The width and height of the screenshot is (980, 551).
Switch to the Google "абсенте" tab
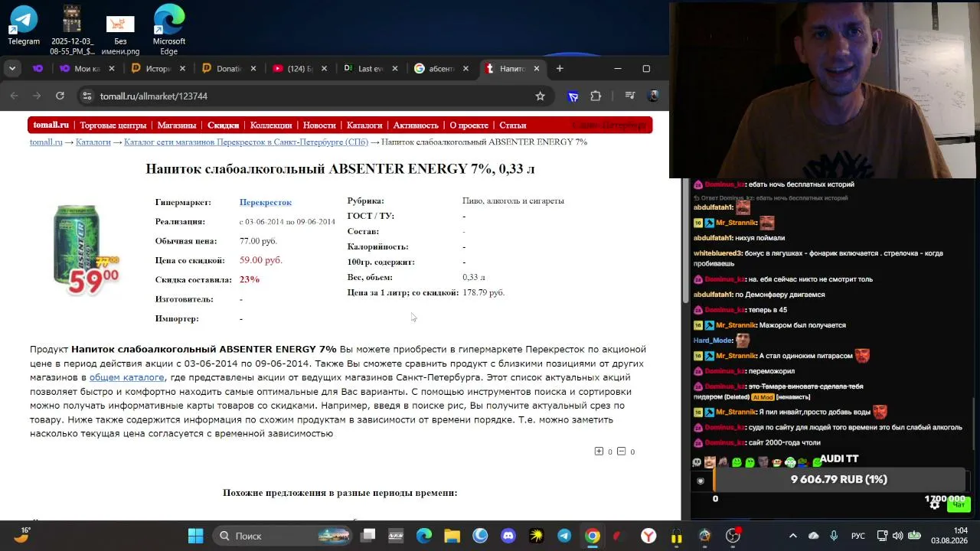pyautogui.click(x=441, y=68)
